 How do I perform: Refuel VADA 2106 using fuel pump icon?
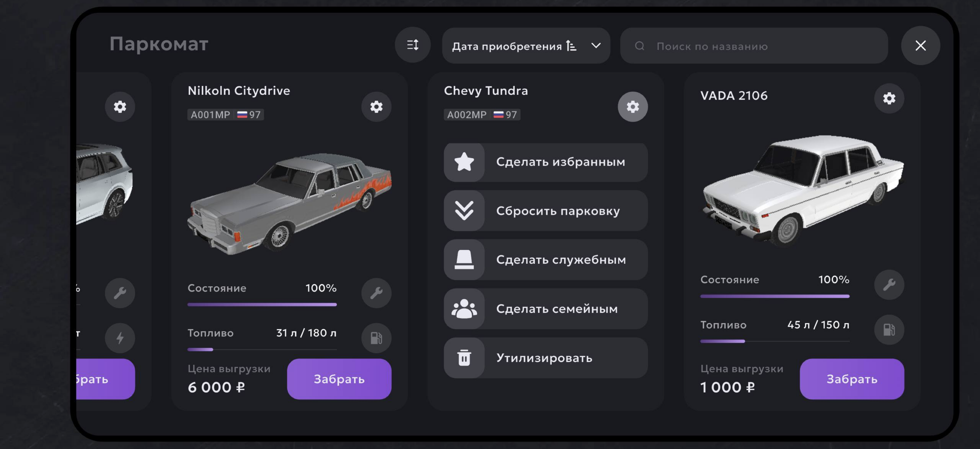coord(889,329)
